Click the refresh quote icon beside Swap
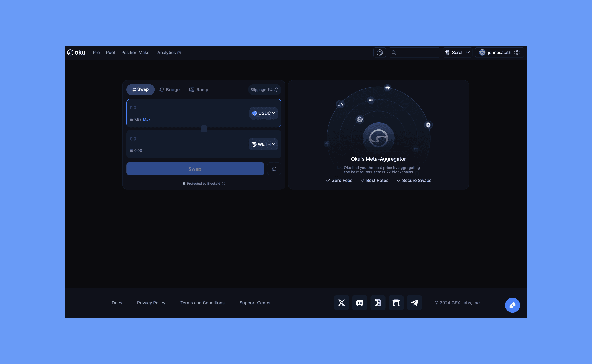The width and height of the screenshot is (592, 364). point(274,169)
